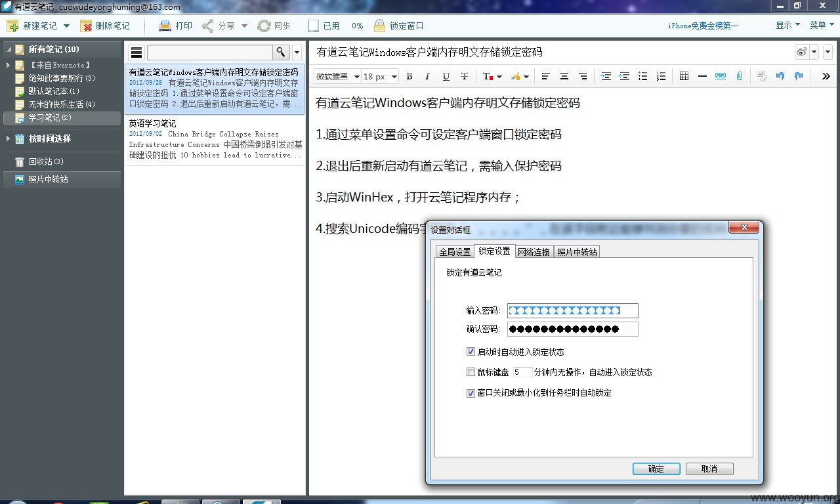Image resolution: width=840 pixels, height=504 pixels.
Task: Show more toolbar items with double chevron
Action: click(826, 76)
